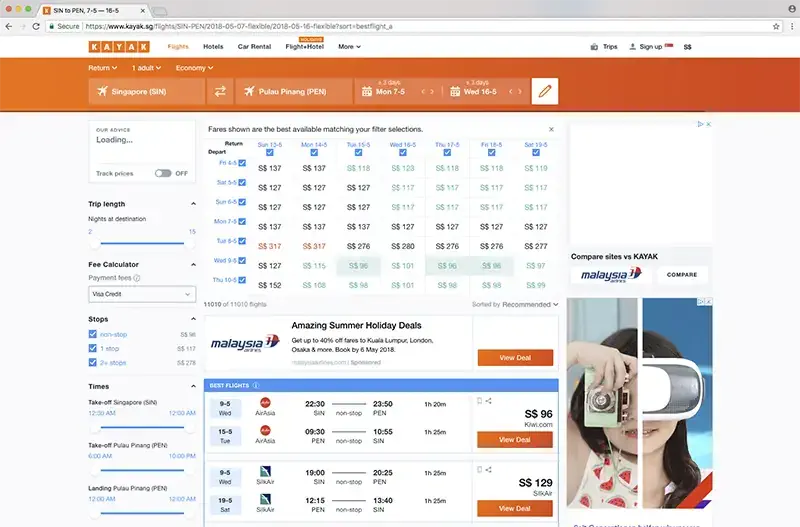Uncheck Sat 19-5 return column
The width and height of the screenshot is (800, 527).
[536, 153]
